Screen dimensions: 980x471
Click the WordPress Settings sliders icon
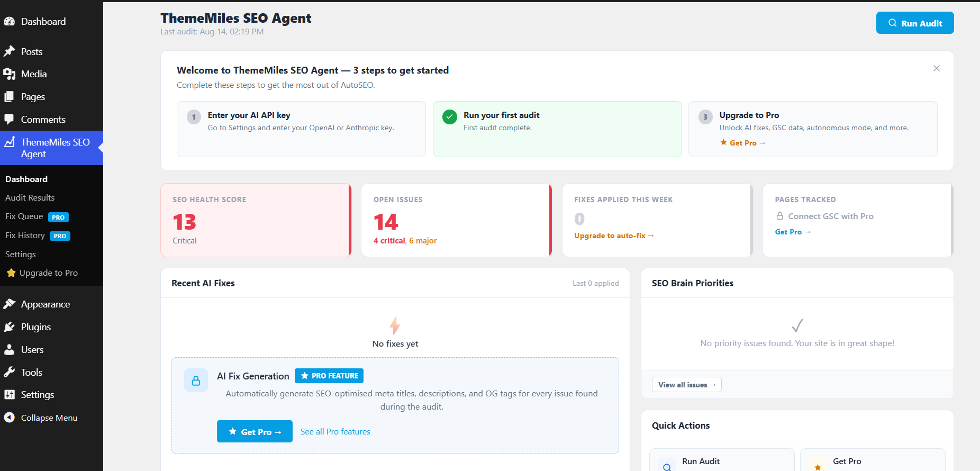coord(9,395)
